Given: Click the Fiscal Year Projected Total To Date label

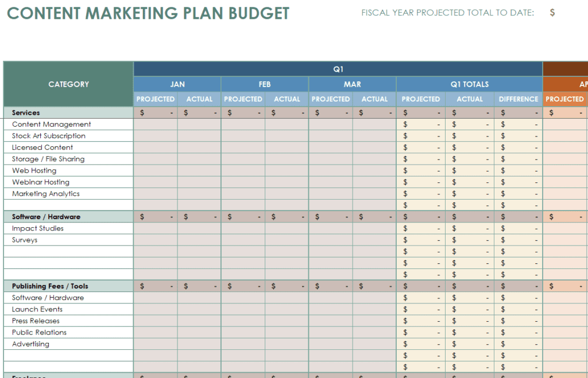Looking at the screenshot, I should click(447, 13).
